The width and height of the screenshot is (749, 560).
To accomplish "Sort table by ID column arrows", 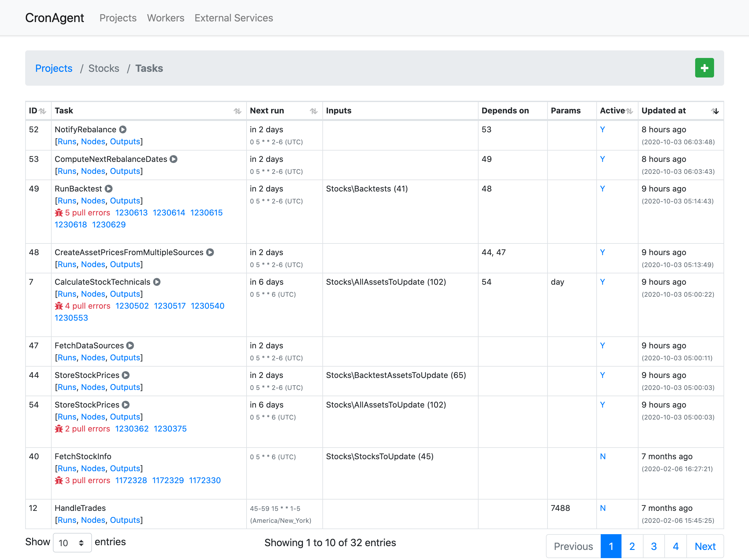I will tap(42, 111).
